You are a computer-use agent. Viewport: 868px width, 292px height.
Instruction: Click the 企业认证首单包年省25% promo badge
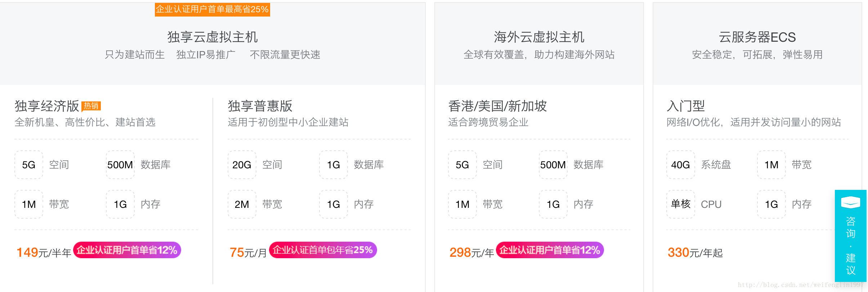tap(323, 250)
